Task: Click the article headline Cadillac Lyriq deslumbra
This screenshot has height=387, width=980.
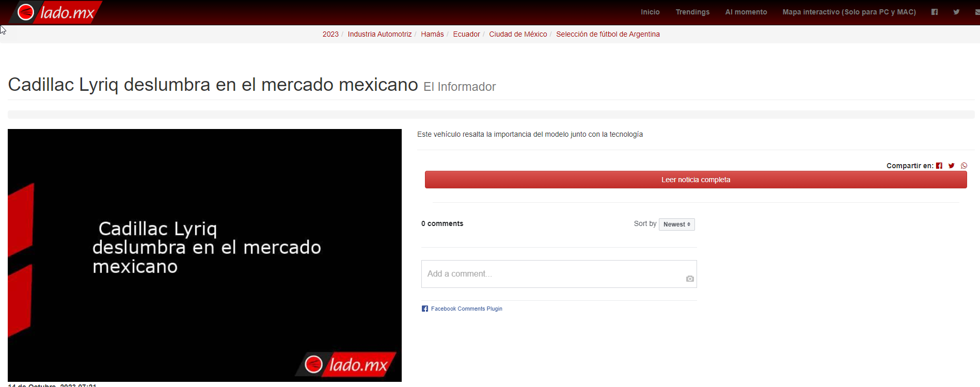Action: pyautogui.click(x=213, y=85)
